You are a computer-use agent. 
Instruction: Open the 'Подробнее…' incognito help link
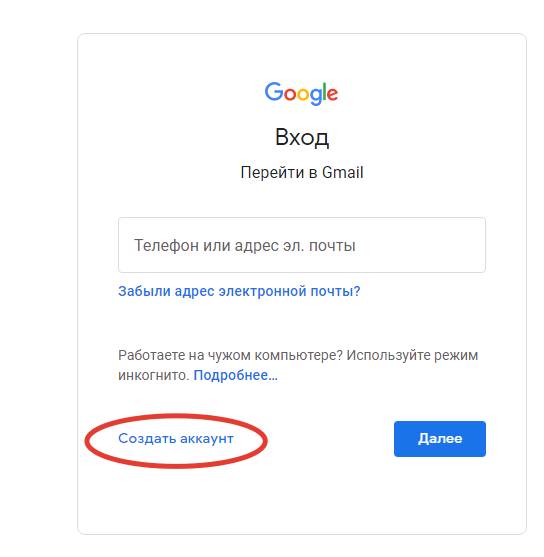tap(236, 375)
